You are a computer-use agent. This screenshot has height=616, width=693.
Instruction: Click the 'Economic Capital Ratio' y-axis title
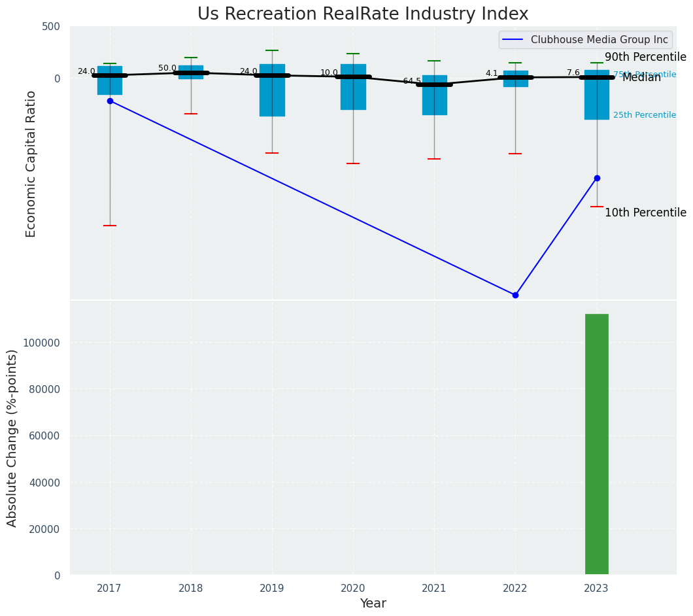[x=31, y=164]
